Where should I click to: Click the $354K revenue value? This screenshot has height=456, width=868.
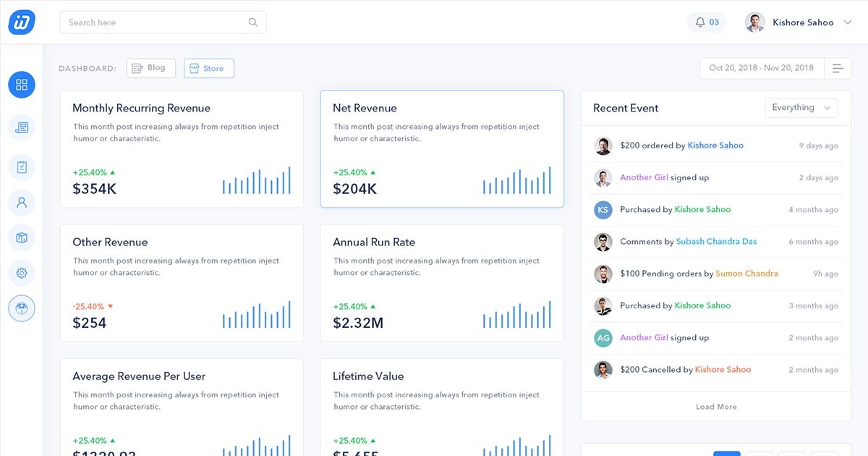pos(95,189)
